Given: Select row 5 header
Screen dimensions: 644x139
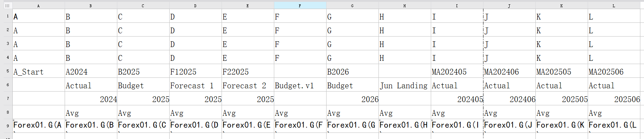Looking at the screenshot, I should pyautogui.click(x=8, y=71).
